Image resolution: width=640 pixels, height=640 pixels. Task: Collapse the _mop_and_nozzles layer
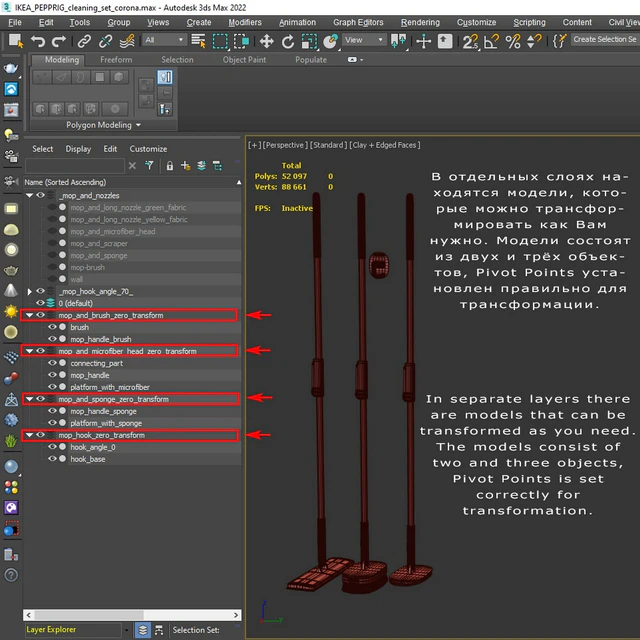pyautogui.click(x=29, y=195)
